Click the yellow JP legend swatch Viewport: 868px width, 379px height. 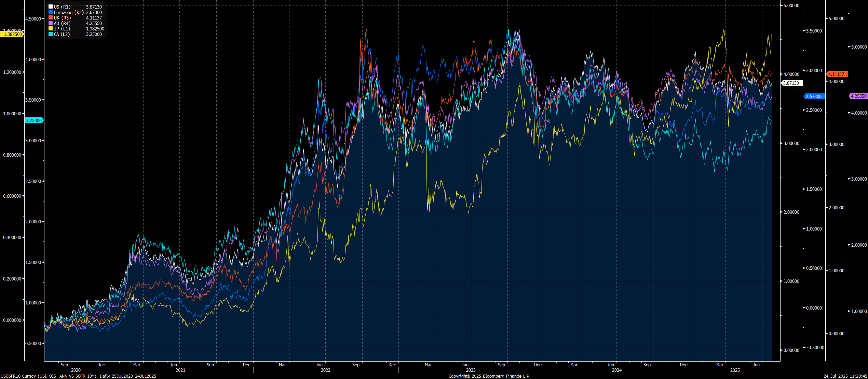click(51, 29)
